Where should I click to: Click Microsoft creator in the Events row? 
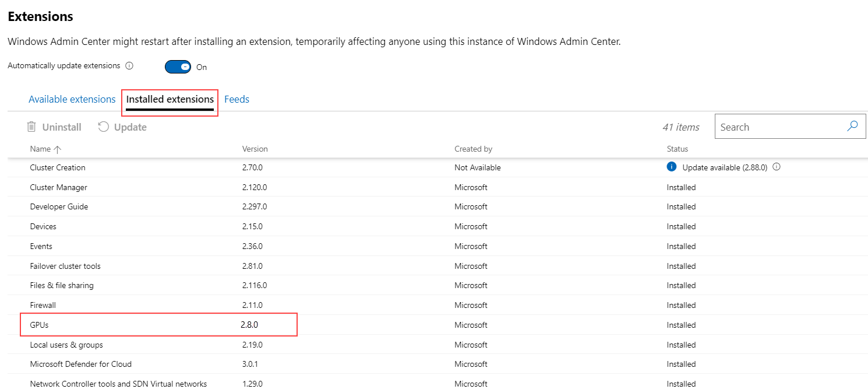pos(471,246)
